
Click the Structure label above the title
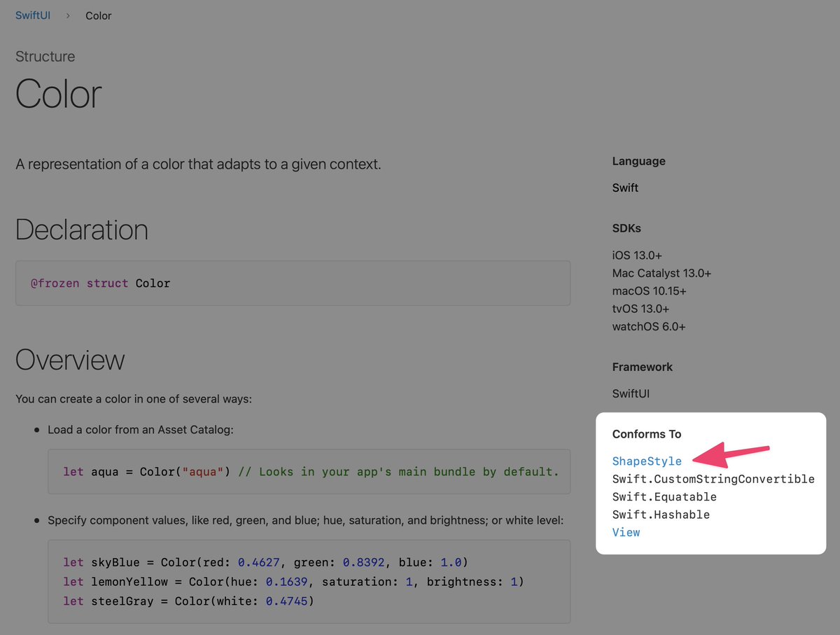click(45, 57)
